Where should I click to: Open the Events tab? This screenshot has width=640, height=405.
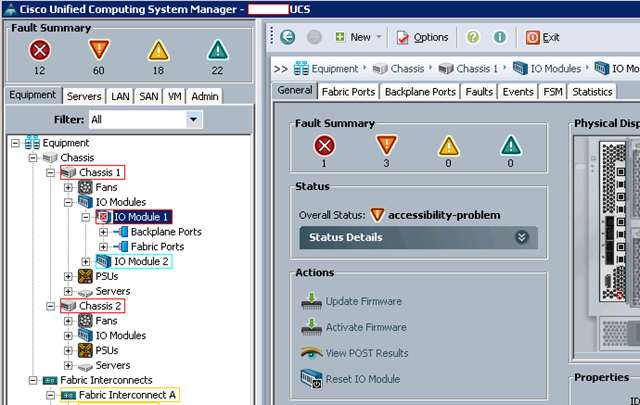pos(518,92)
